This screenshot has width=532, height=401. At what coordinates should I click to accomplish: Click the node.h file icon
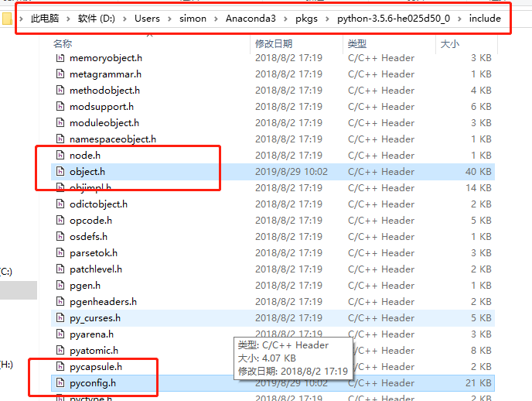[x=60, y=156]
